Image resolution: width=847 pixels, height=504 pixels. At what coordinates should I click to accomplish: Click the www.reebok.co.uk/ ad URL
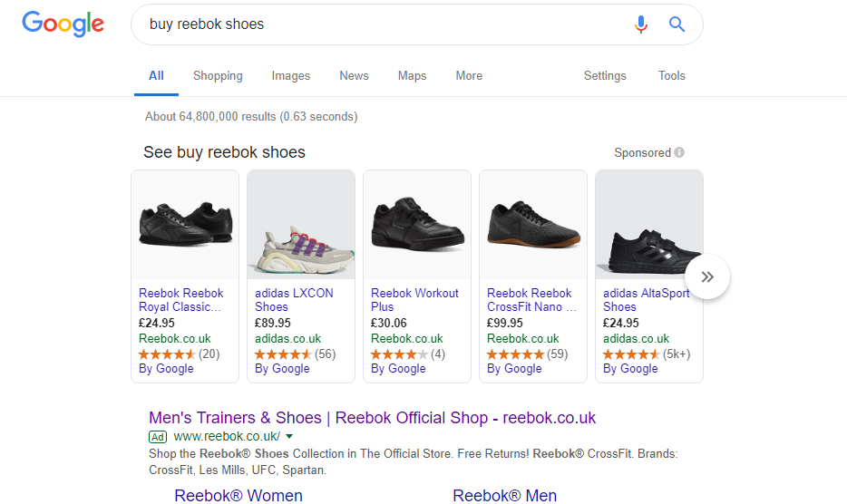tap(227, 437)
